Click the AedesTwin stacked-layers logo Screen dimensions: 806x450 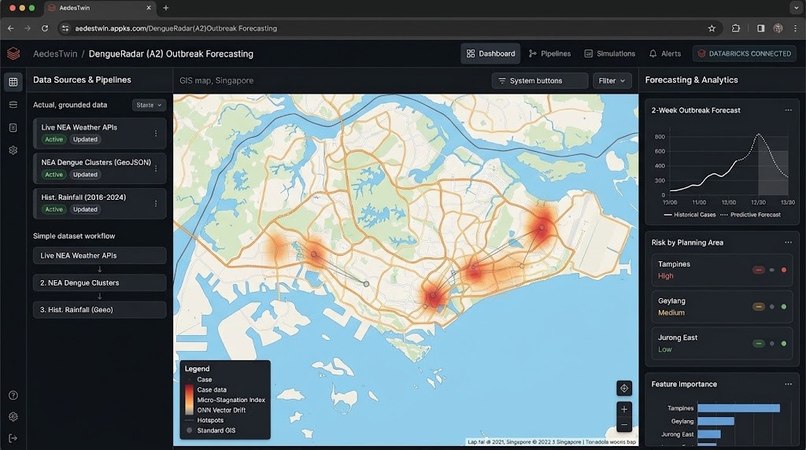click(13, 53)
